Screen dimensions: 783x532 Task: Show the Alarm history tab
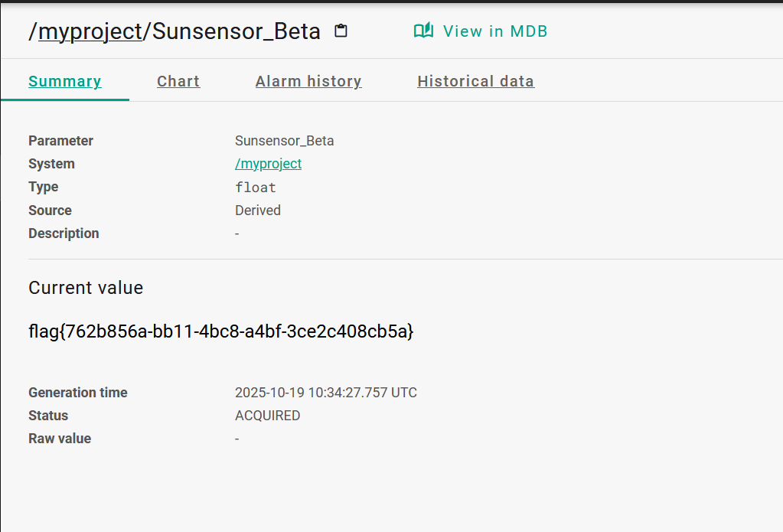(x=308, y=82)
